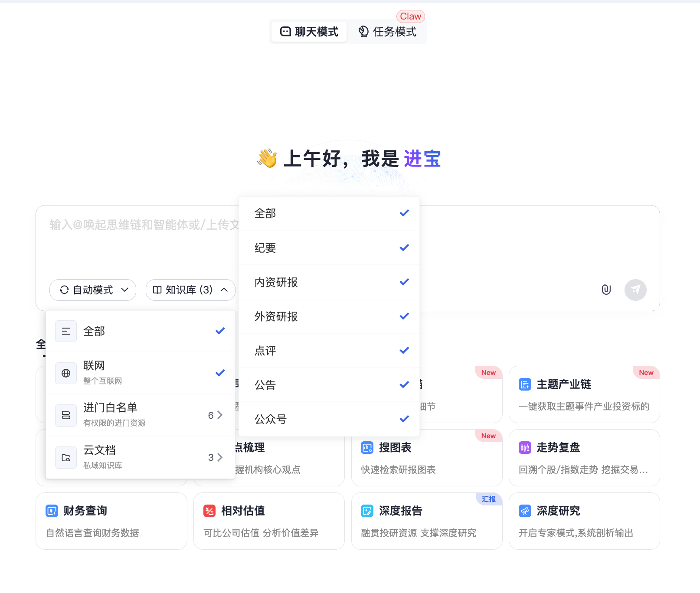Viewport: 700px width, 593px height.
Task: Collapse the 知识库 (3) dropdown
Action: click(x=190, y=290)
